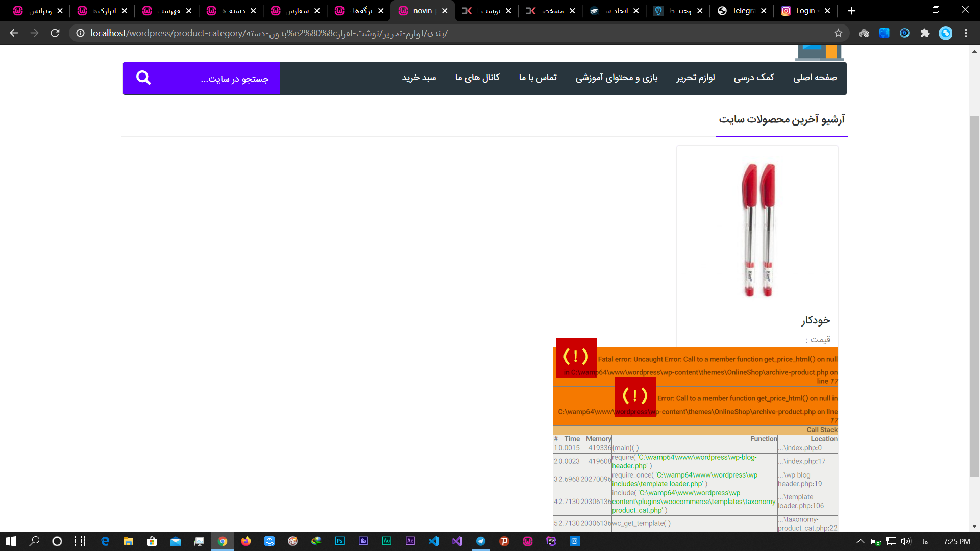This screenshot has width=980, height=551.
Task: Open Chrome's three-dot menu
Action: click(x=966, y=33)
